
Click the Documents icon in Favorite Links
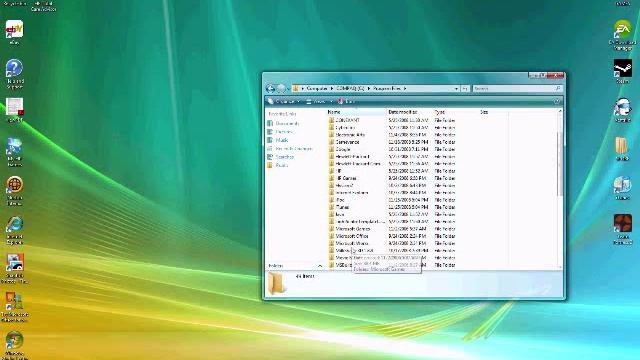coord(270,123)
